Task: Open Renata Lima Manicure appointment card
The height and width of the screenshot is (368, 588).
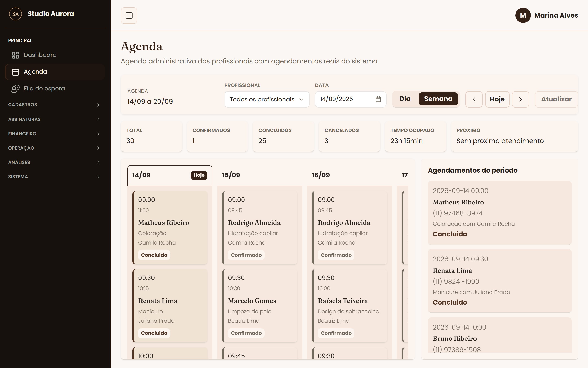Action: pyautogui.click(x=170, y=306)
